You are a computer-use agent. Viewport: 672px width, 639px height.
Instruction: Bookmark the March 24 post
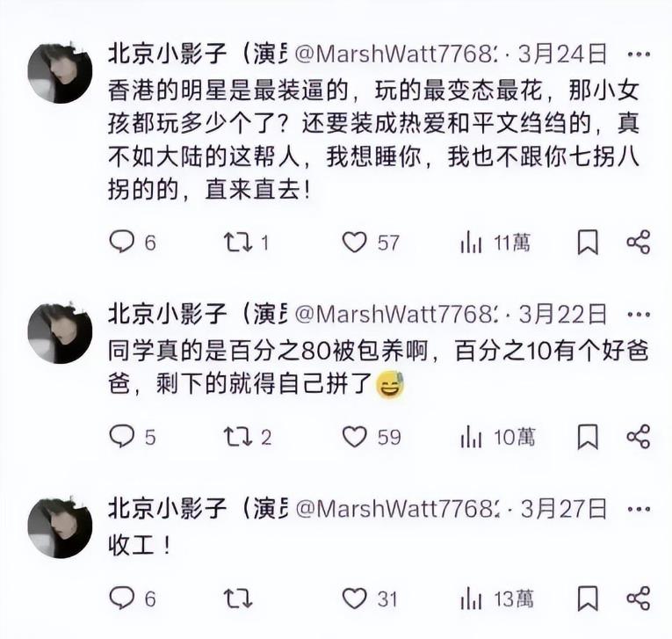pos(588,243)
